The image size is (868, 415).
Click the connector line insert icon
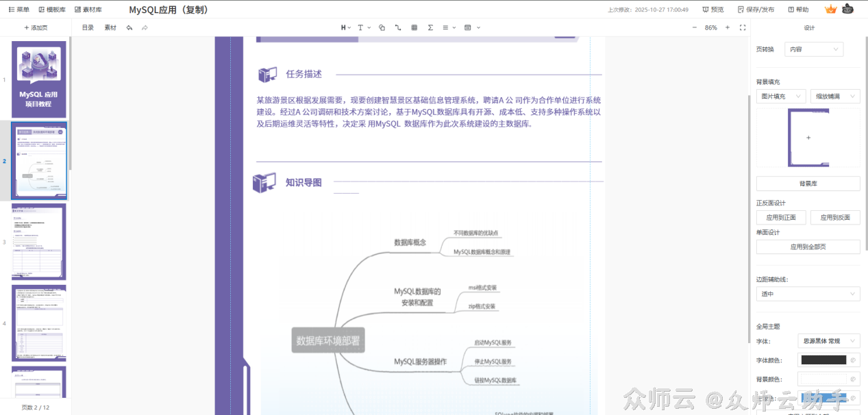(x=398, y=27)
